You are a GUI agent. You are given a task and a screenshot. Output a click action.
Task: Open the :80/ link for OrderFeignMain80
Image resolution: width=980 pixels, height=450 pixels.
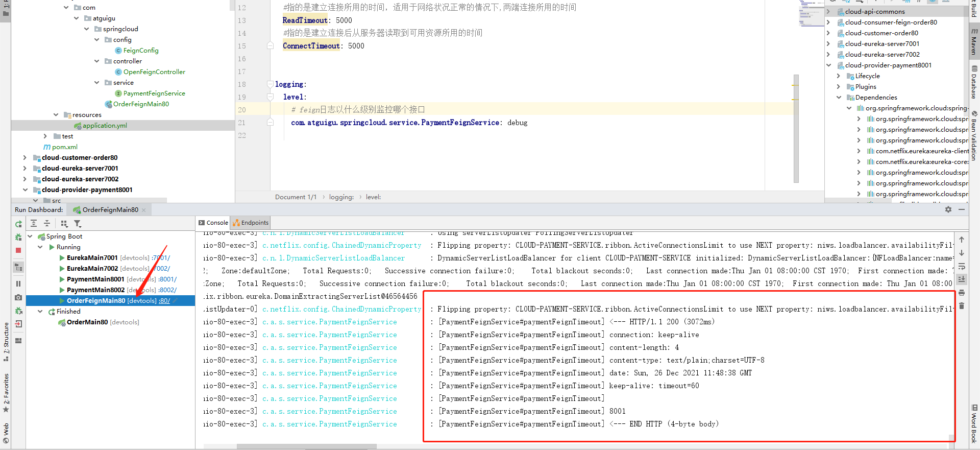(x=164, y=301)
